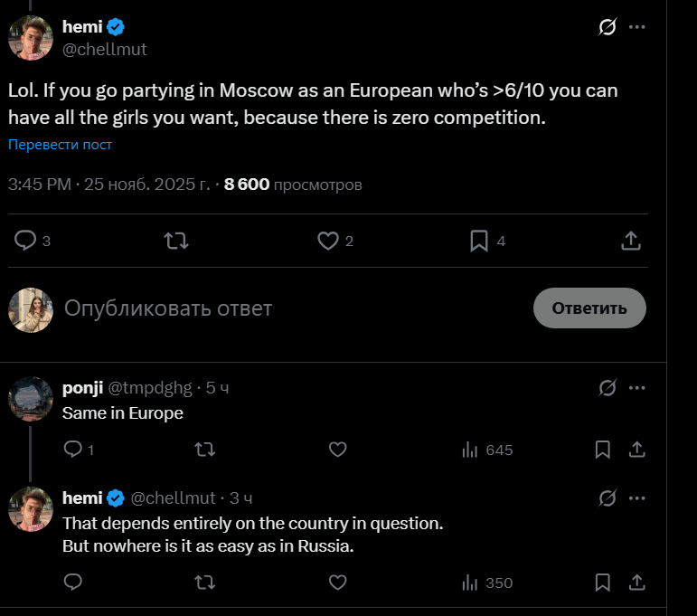
Task: Repost hemi's reply about Russia
Action: pyautogui.click(x=205, y=583)
